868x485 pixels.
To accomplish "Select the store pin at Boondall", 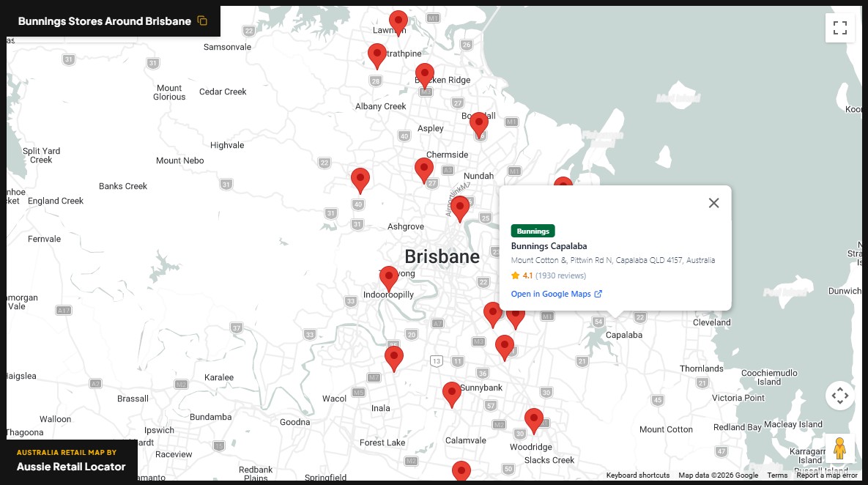I will click(x=479, y=125).
